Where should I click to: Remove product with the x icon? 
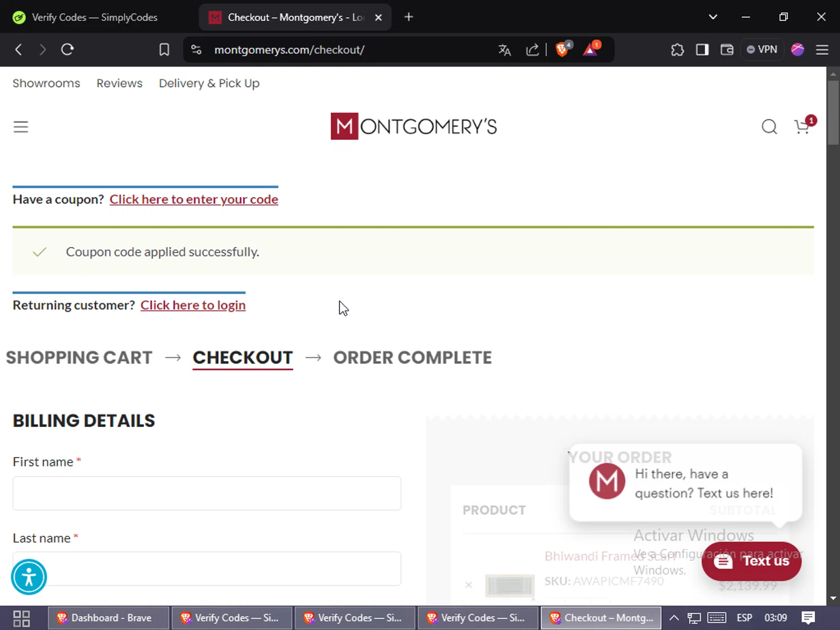pyautogui.click(x=469, y=585)
